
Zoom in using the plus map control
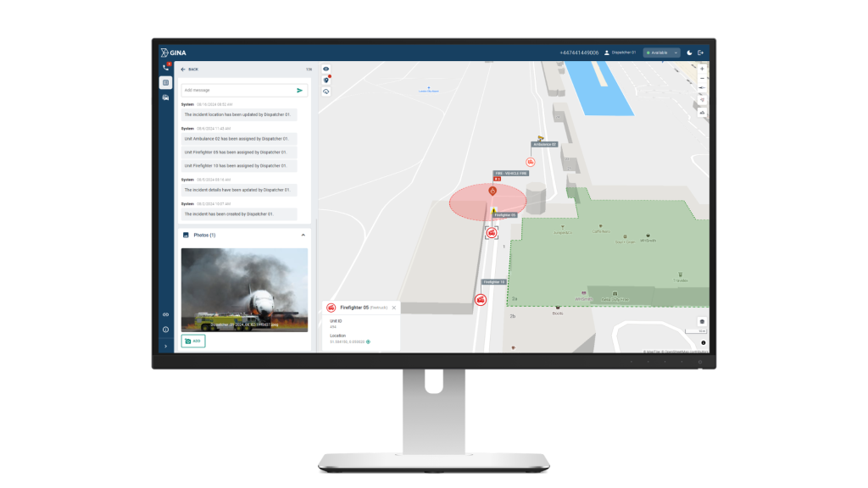[x=702, y=69]
